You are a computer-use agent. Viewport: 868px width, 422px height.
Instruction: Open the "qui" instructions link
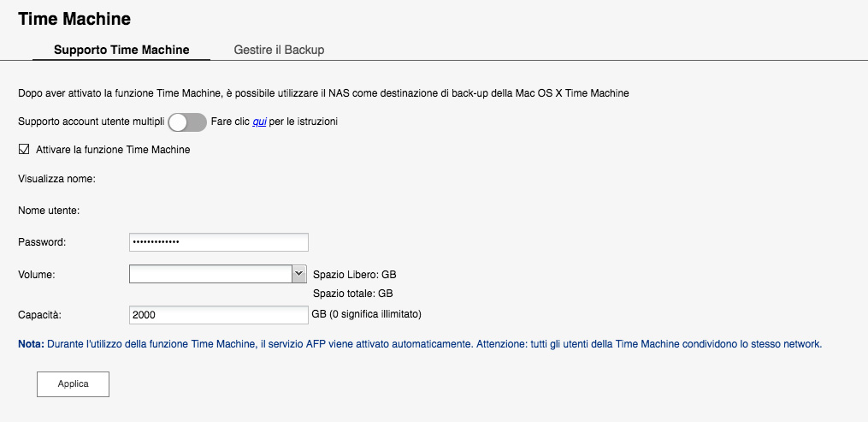pos(259,122)
